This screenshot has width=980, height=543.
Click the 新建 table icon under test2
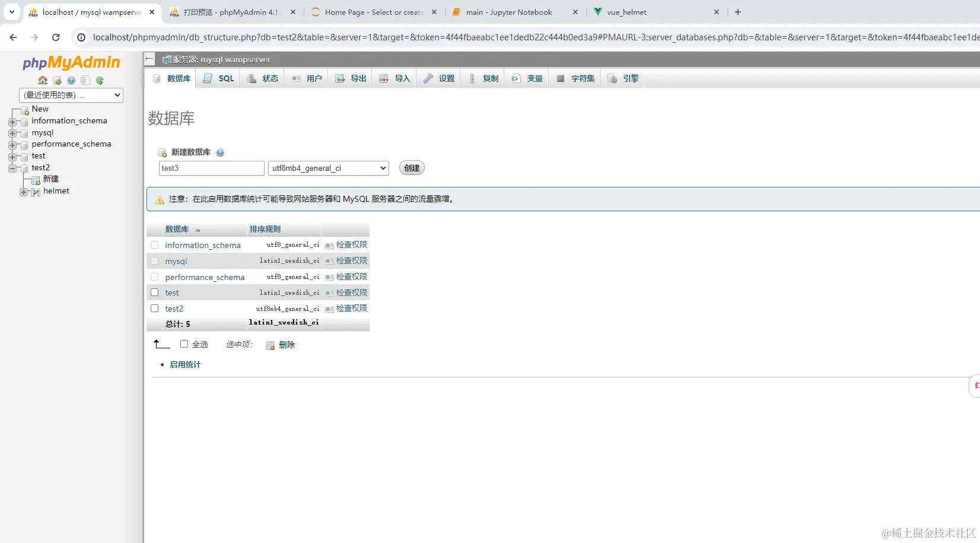tap(36, 180)
